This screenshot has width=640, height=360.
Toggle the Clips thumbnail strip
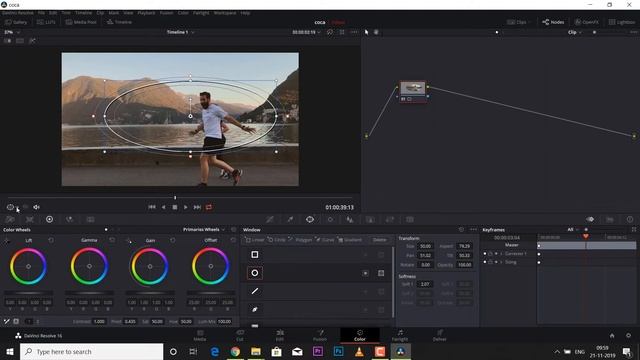517,22
